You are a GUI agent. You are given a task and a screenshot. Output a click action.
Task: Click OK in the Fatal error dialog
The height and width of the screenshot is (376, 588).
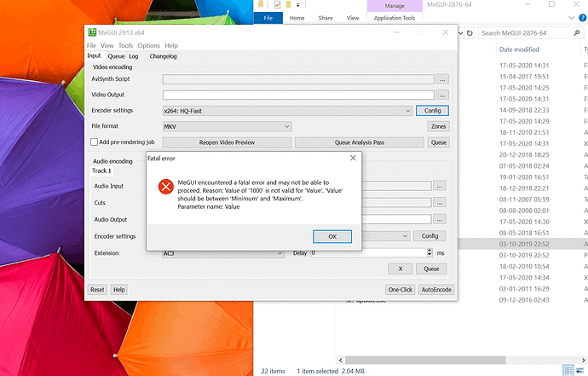click(x=332, y=236)
